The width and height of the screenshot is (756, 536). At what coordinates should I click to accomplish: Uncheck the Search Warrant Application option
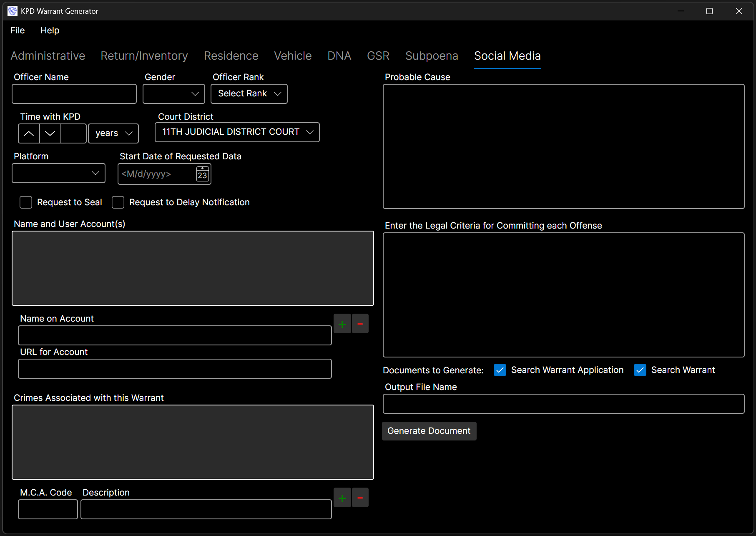pyautogui.click(x=500, y=370)
